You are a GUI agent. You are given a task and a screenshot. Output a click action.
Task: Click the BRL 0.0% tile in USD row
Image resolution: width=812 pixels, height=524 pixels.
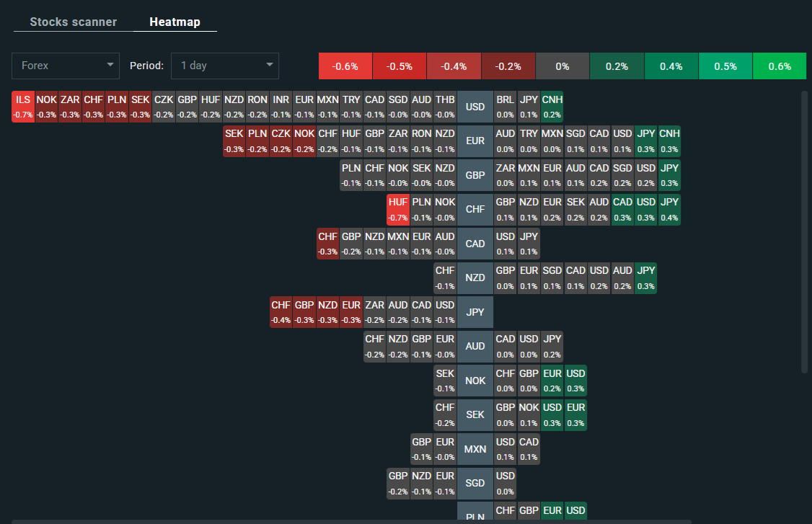[505, 107]
